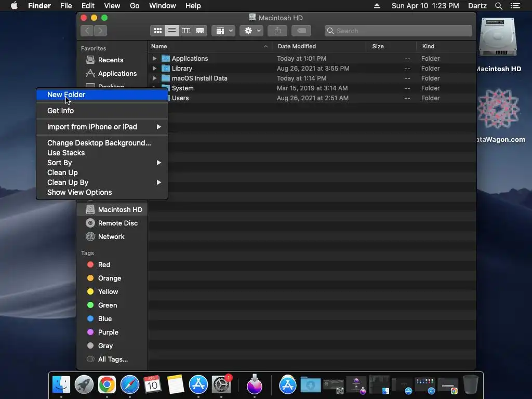Viewport: 532px width, 399px height.
Task: Launch Safari from the Dock
Action: click(129, 385)
